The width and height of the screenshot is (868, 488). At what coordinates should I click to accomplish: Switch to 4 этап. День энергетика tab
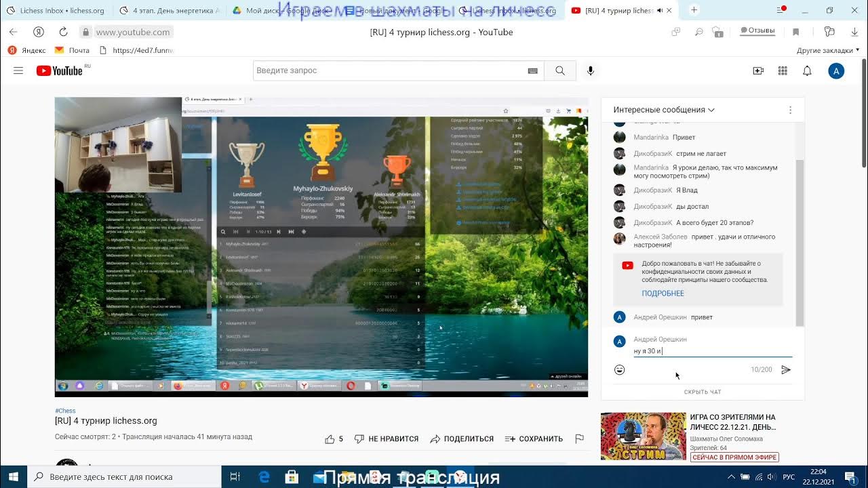pos(170,10)
